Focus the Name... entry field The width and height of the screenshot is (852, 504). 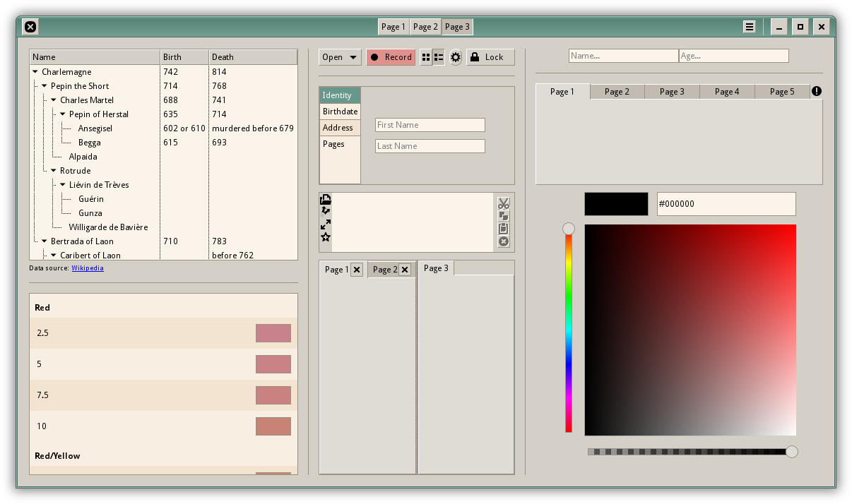(624, 56)
